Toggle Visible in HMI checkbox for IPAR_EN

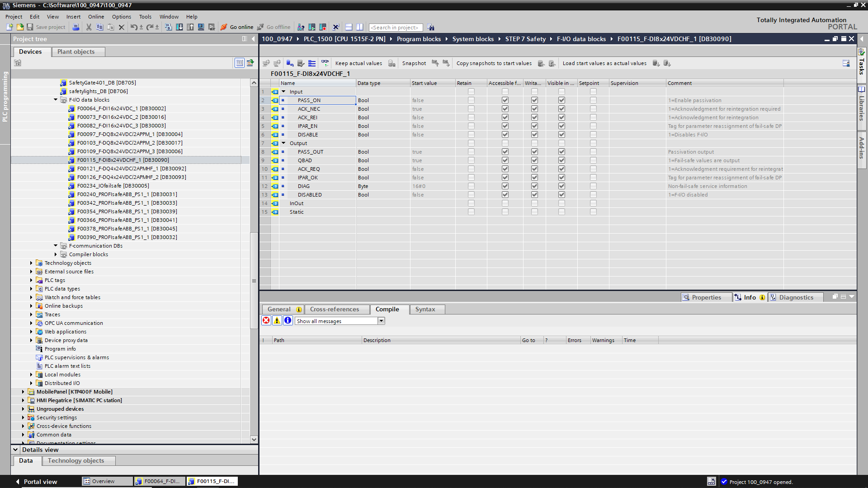[561, 126]
